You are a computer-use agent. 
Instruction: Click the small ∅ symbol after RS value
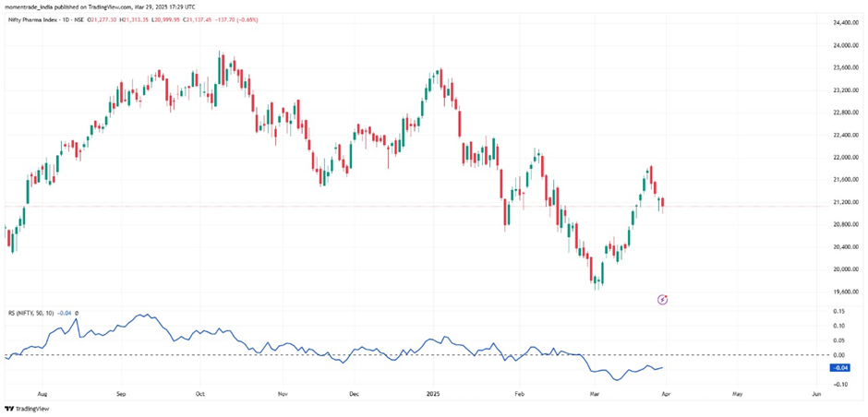point(77,313)
